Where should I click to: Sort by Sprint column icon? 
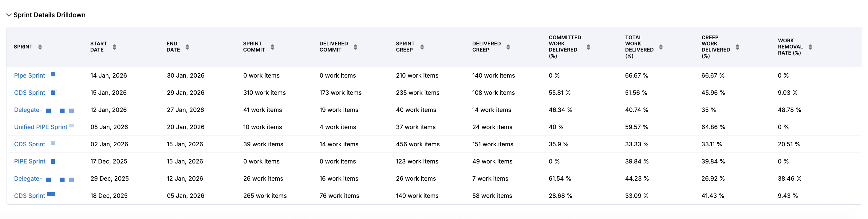tap(40, 47)
